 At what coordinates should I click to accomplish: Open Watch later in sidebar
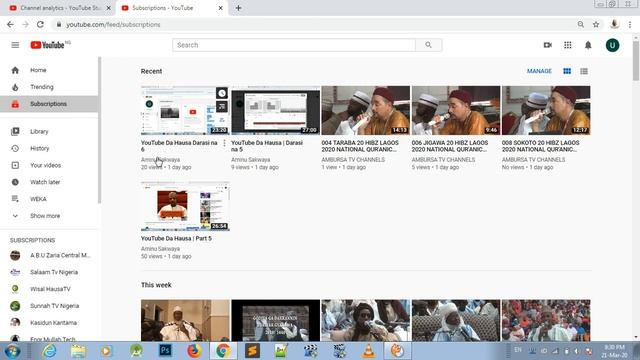pyautogui.click(x=49, y=182)
